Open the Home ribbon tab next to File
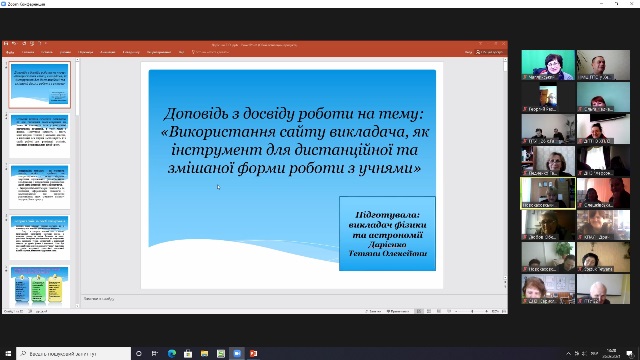This screenshot has width=640, height=360. (x=28, y=52)
